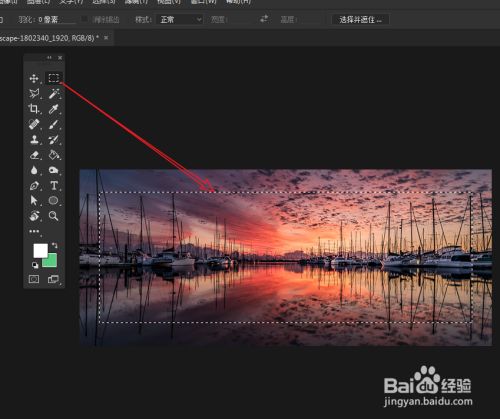The height and width of the screenshot is (419, 500).
Task: Open the background green color picker
Action: pyautogui.click(x=52, y=262)
